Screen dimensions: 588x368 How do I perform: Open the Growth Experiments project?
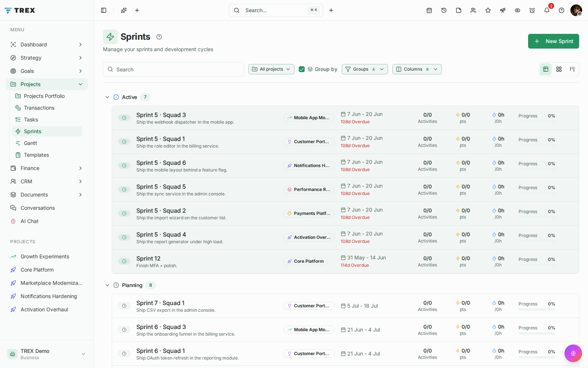tap(47, 256)
